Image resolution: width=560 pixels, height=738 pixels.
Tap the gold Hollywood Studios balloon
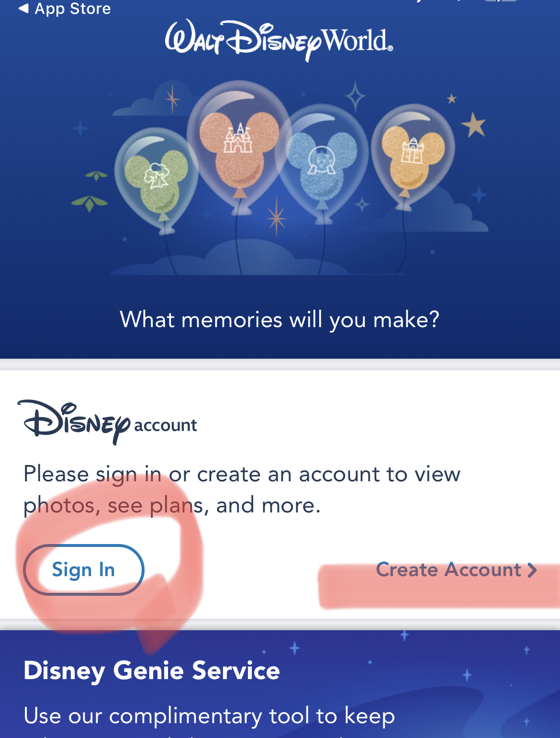click(414, 153)
